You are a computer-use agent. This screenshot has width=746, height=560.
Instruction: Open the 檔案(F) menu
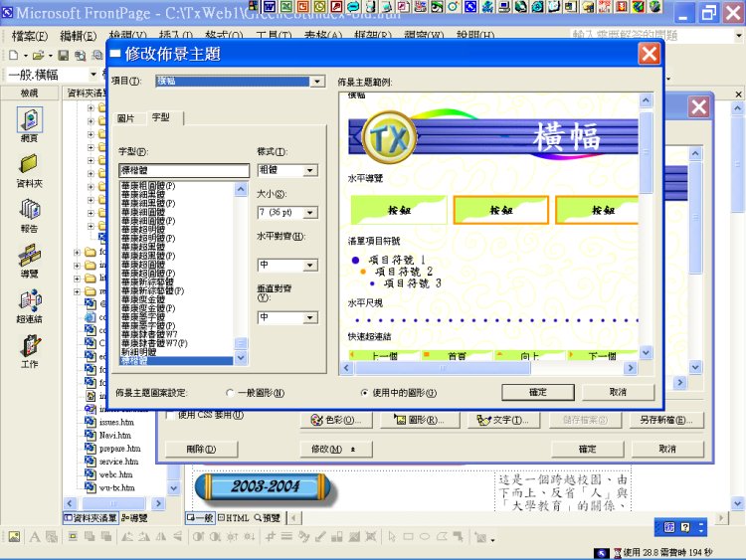pos(30,36)
